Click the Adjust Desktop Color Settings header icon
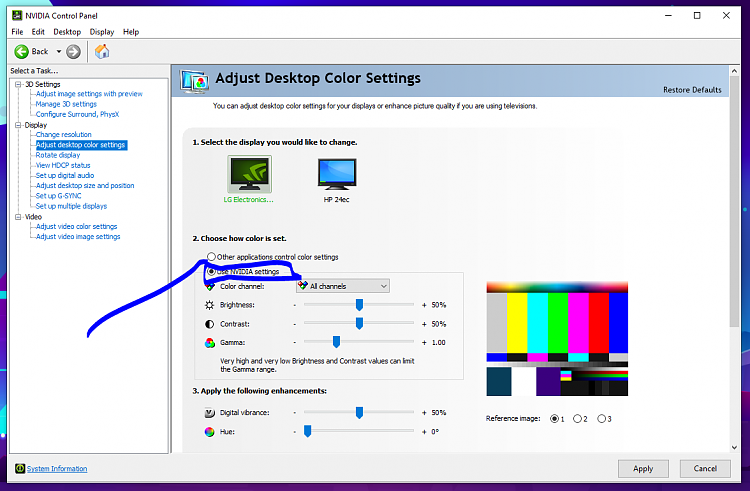The height and width of the screenshot is (491, 750). (x=195, y=81)
